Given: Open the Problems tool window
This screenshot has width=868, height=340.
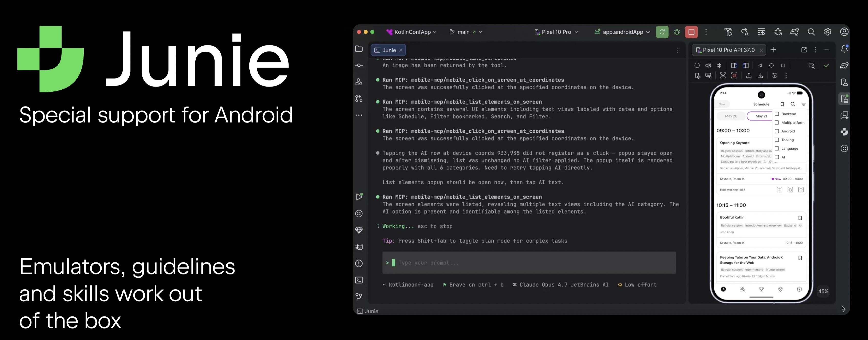Looking at the screenshot, I should [x=359, y=263].
